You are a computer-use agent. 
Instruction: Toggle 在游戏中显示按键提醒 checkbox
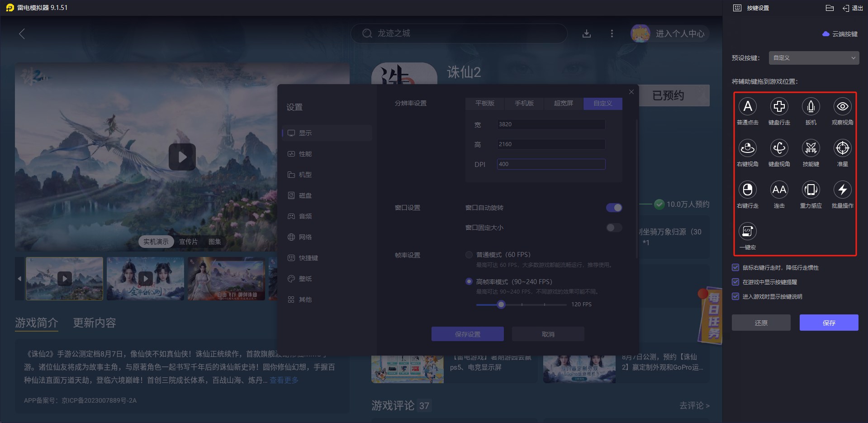tap(735, 282)
